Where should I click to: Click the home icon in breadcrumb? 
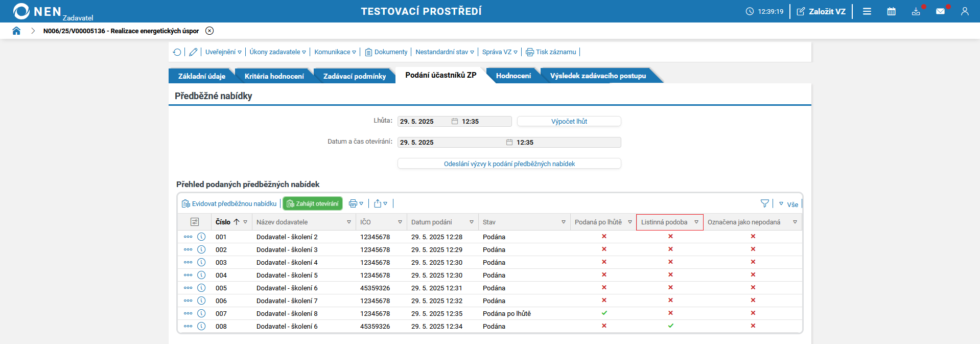click(16, 31)
